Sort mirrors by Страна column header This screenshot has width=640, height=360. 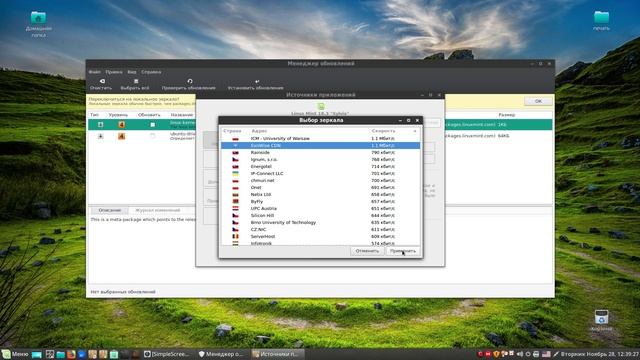pyautogui.click(x=232, y=131)
